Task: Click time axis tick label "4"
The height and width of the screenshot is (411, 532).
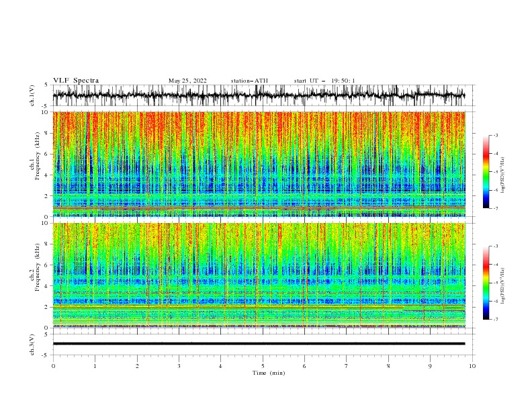Action: (x=220, y=366)
